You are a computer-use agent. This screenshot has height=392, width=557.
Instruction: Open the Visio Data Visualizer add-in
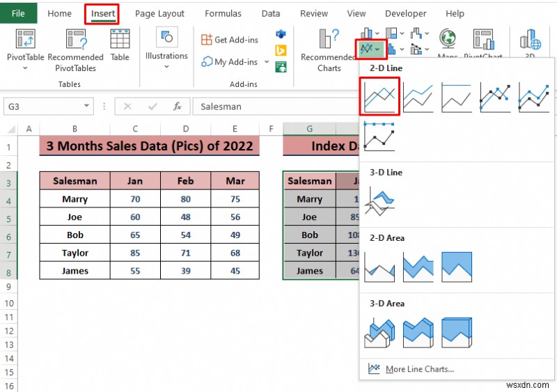click(281, 34)
